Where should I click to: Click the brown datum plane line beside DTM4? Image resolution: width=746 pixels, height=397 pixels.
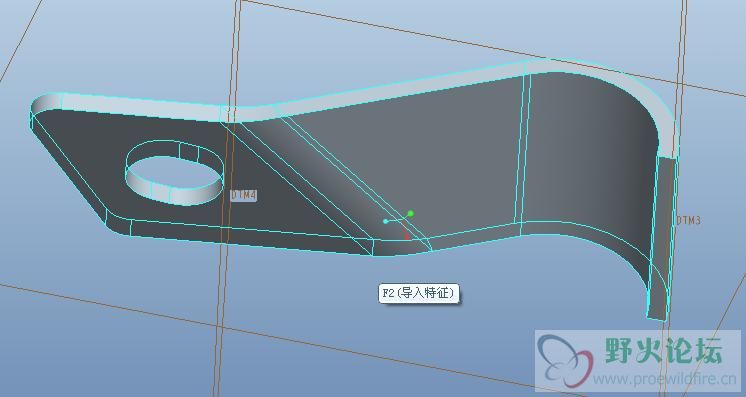(227, 200)
